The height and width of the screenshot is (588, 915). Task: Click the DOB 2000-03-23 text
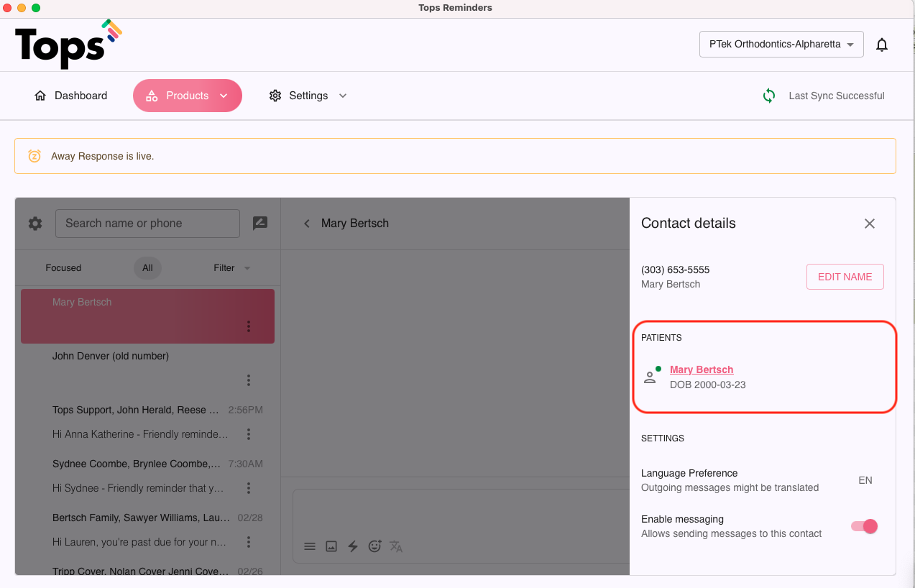708,385
